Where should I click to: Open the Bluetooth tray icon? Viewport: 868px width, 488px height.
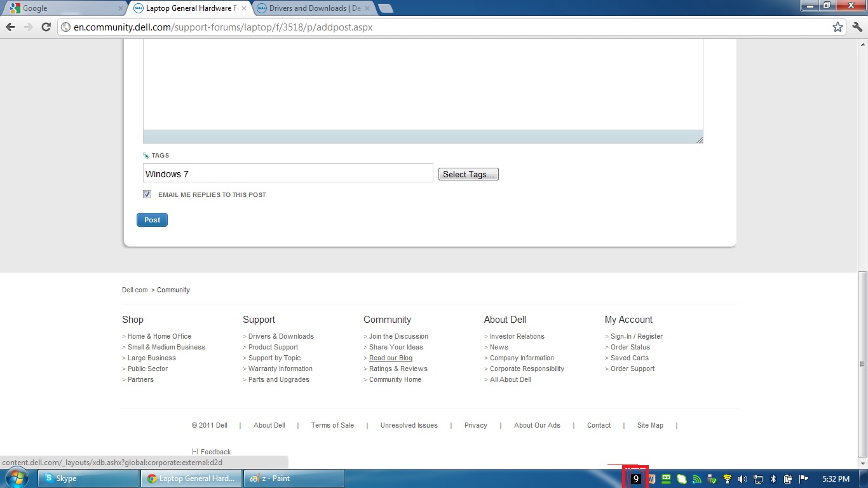pos(773,479)
